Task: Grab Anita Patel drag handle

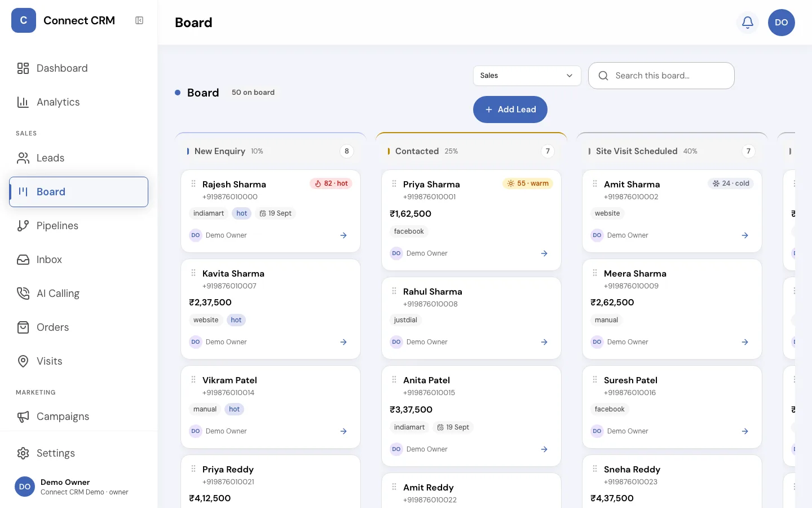Action: [x=394, y=379]
